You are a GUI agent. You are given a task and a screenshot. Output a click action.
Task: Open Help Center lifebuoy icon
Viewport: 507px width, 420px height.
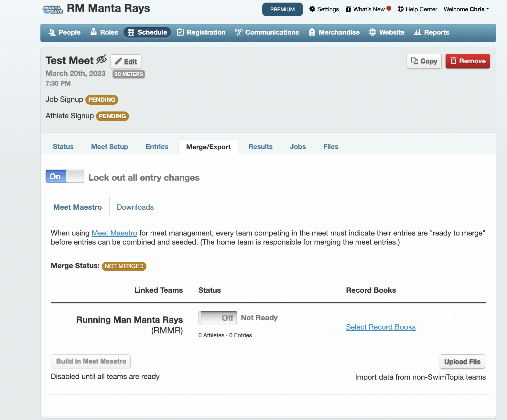click(401, 9)
